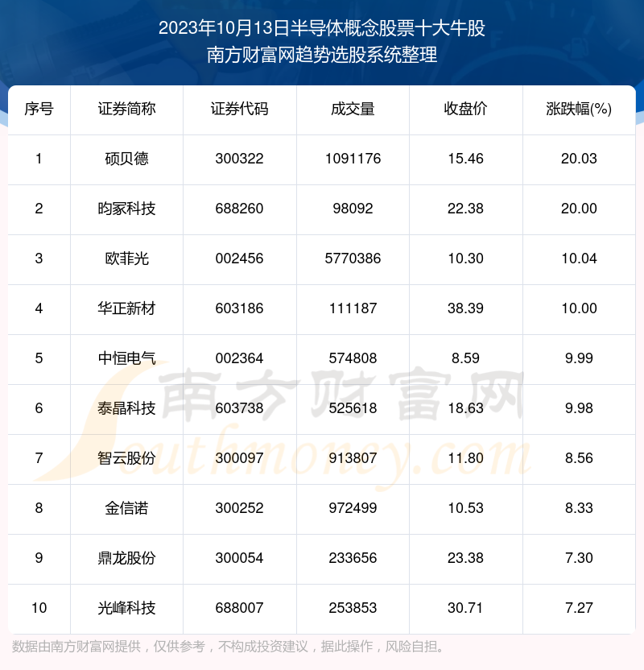Select stock name 中恒电气
644x670 pixels.
tap(126, 358)
